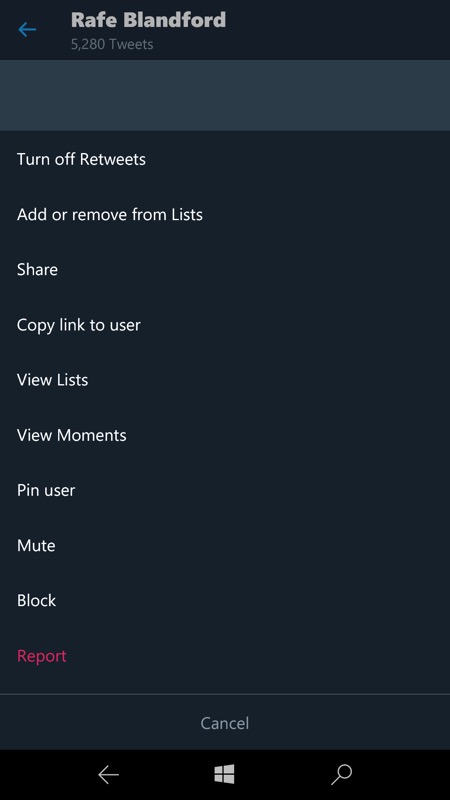This screenshot has width=450, height=800.
Task: Tap the search magnifier in navigation bar
Action: pos(341,774)
